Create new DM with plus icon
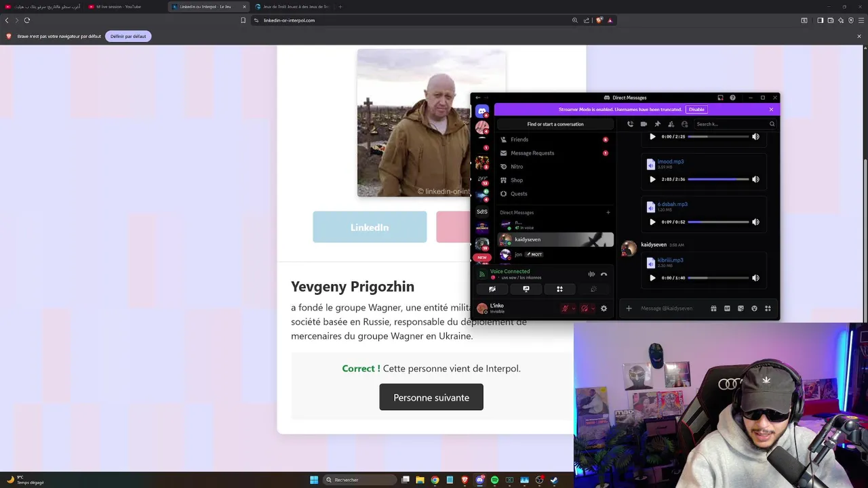The height and width of the screenshot is (488, 868). [x=608, y=212]
